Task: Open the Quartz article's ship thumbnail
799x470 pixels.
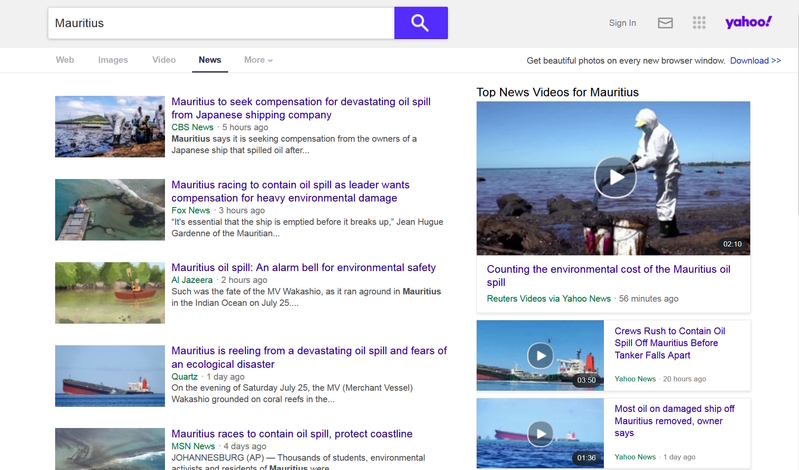Action: 110,376
